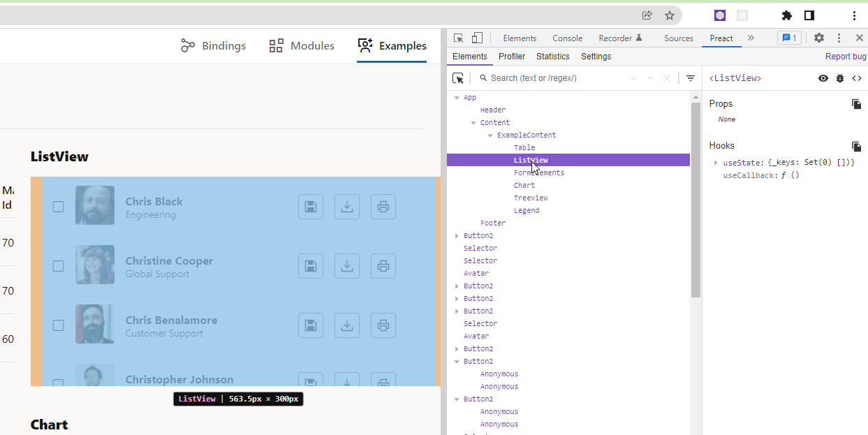Click the save icon in Chris Black's row
Screen dimensions: 868x435
coord(311,207)
